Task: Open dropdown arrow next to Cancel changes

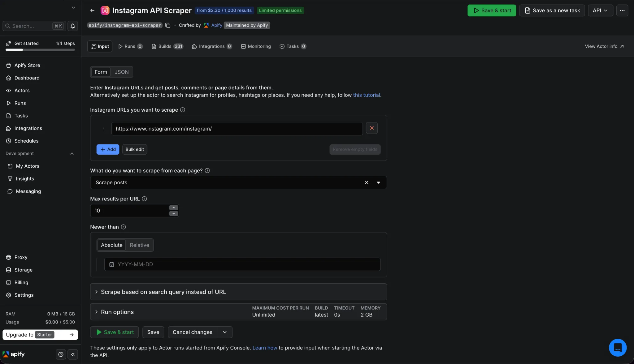Action: (225, 332)
